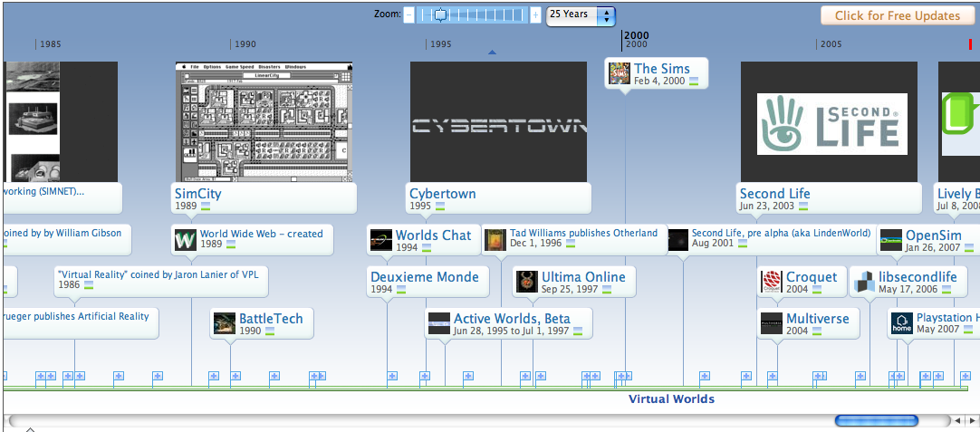Open the SimCity event title
Viewport: 980px width, 432px height.
coord(197,193)
